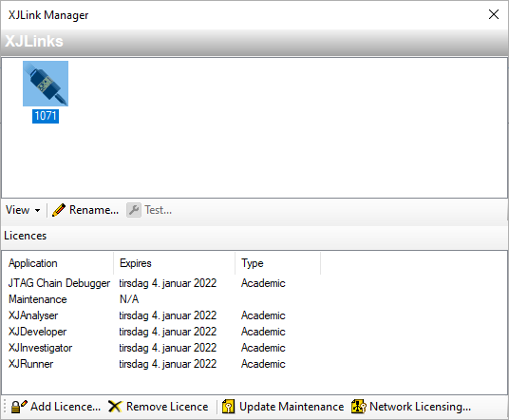Click the Network Licensing icon

click(x=359, y=407)
